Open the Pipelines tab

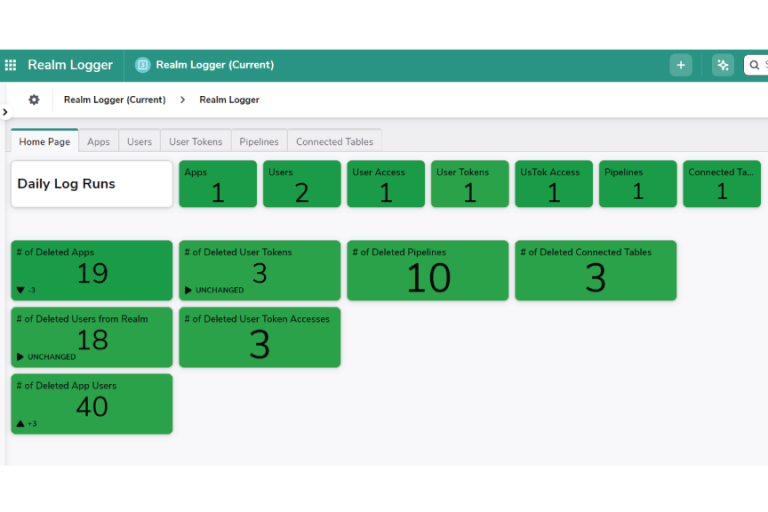point(259,142)
